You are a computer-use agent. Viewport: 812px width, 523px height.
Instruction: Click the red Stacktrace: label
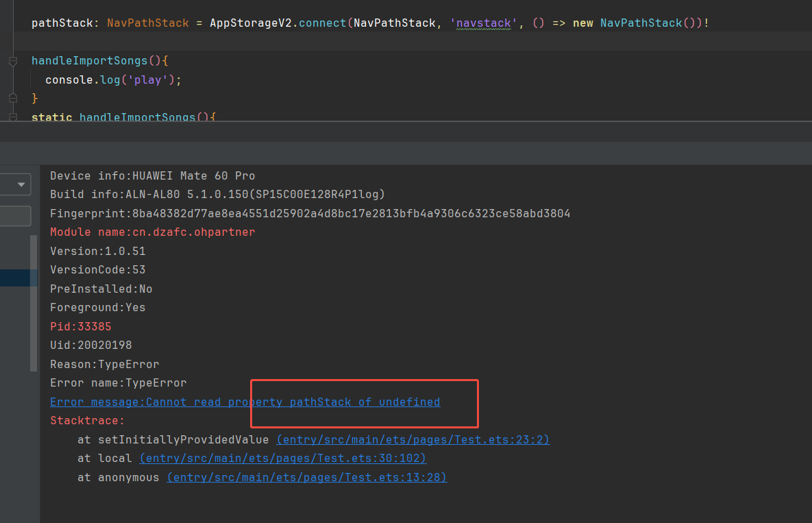coord(87,420)
